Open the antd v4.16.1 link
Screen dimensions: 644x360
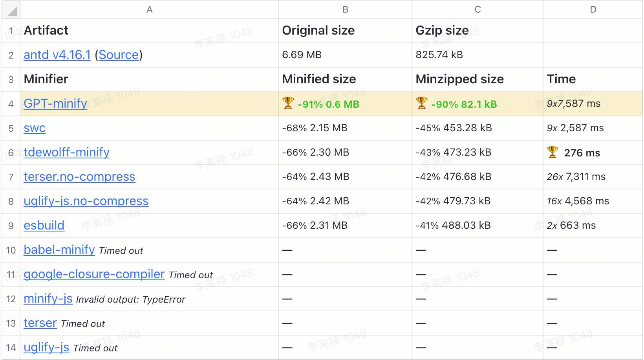pos(57,55)
